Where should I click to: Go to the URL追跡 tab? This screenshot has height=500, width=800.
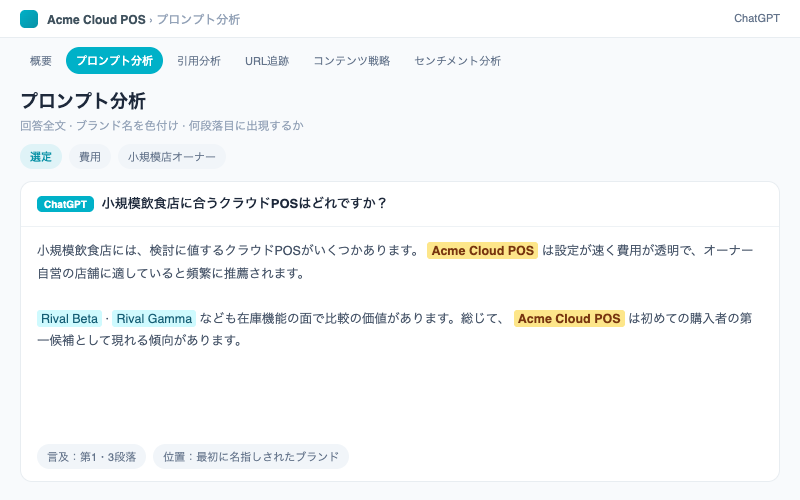coord(267,61)
